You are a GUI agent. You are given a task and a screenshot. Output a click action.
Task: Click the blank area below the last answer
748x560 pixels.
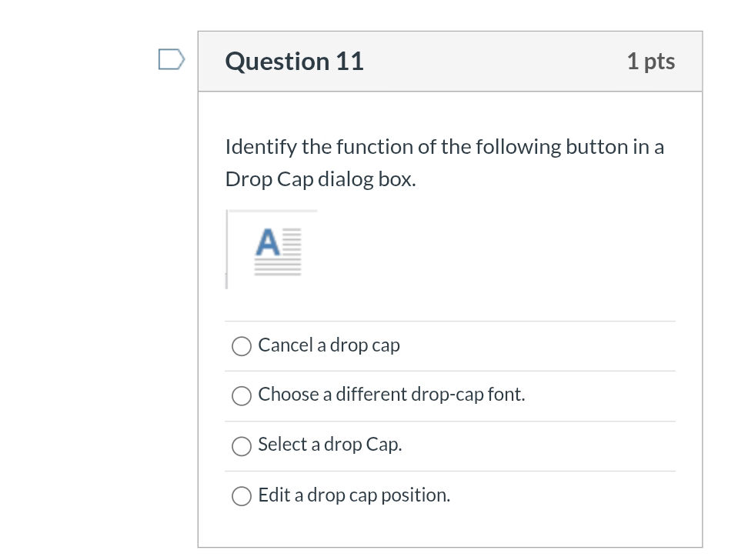[450, 531]
